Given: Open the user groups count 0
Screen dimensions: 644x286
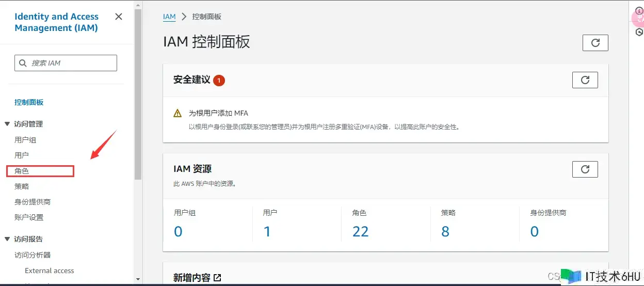Looking at the screenshot, I should [178, 232].
